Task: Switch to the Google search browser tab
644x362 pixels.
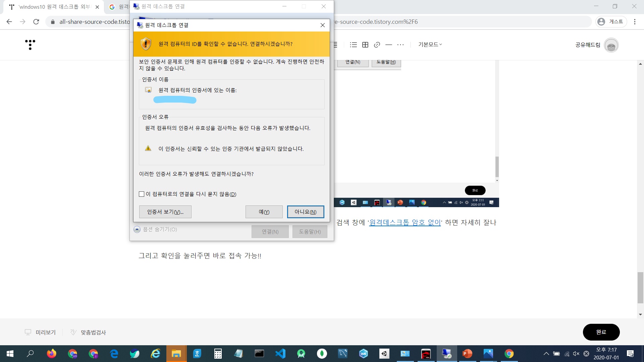Action: [x=118, y=7]
